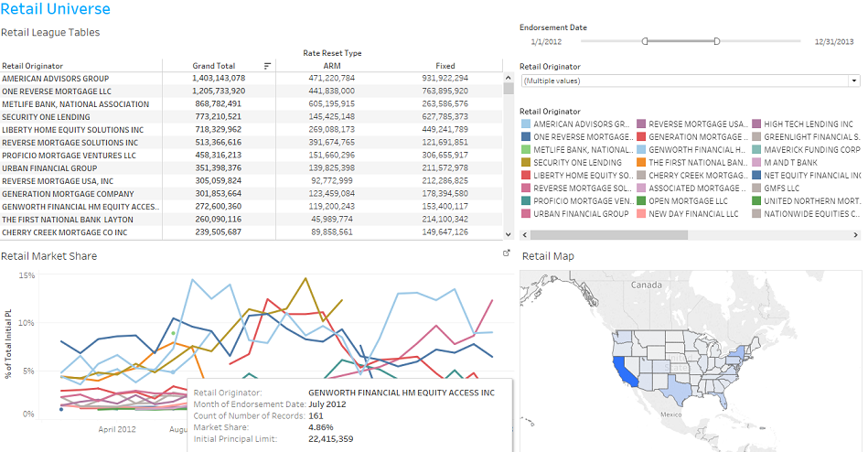Click the Retail Universe dashboard title
Screen dimensions: 868x452
(x=56, y=9)
